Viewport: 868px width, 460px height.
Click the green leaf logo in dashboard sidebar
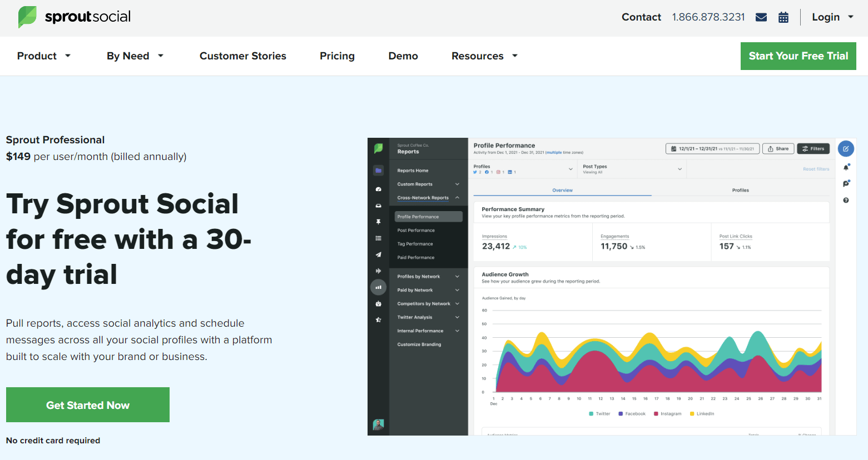[x=379, y=148]
